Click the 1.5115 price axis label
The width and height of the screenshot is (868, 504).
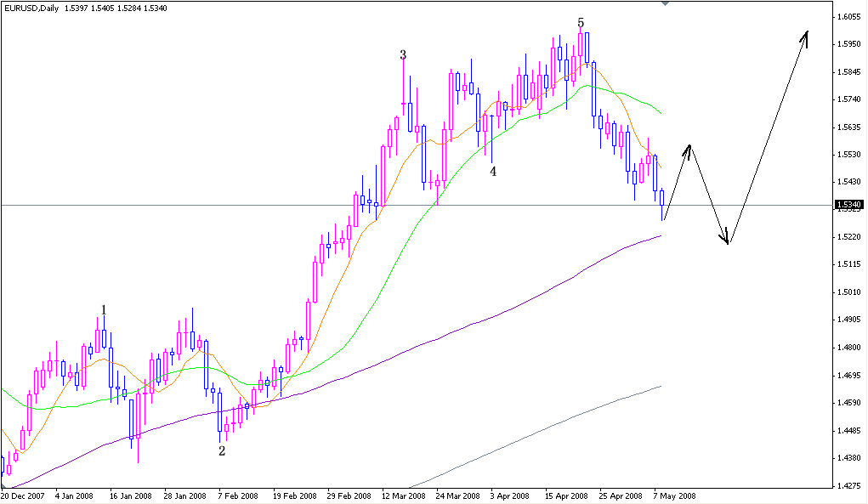(849, 264)
